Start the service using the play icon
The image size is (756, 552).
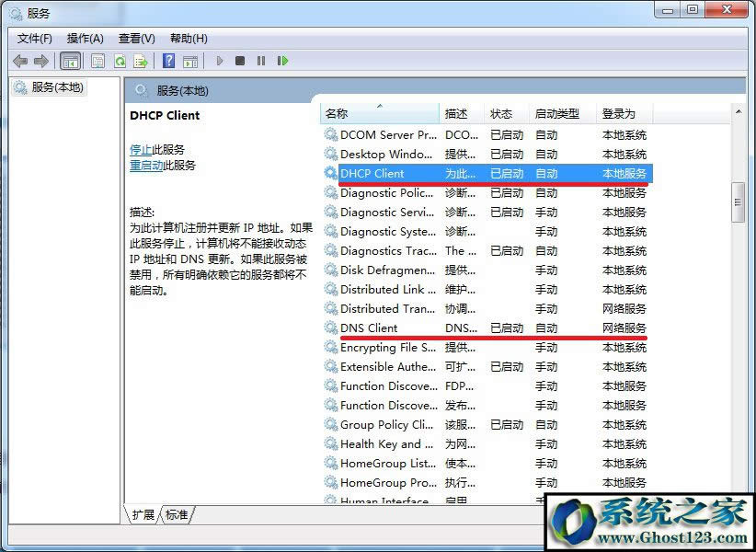[x=219, y=61]
